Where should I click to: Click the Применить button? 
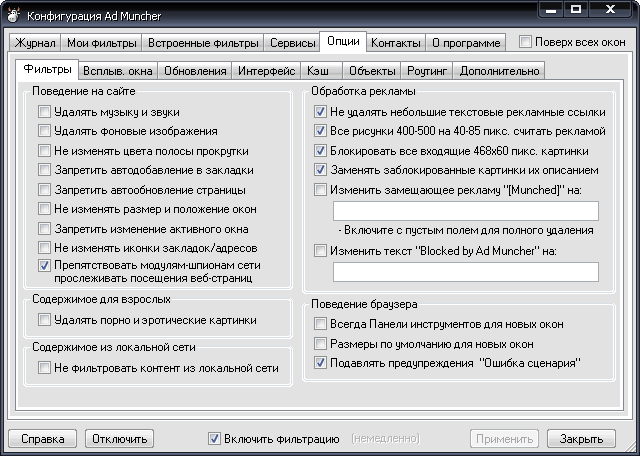[504, 439]
